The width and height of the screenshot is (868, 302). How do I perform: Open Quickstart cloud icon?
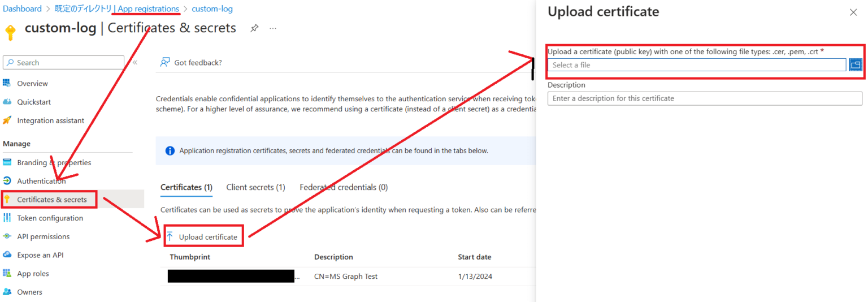(7, 102)
